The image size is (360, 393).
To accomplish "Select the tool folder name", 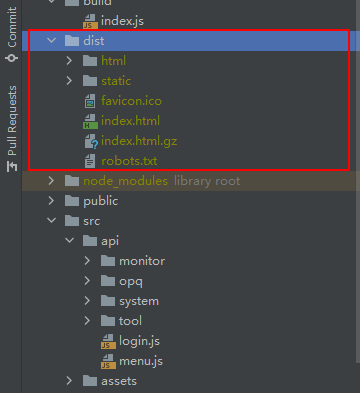I will 130,321.
